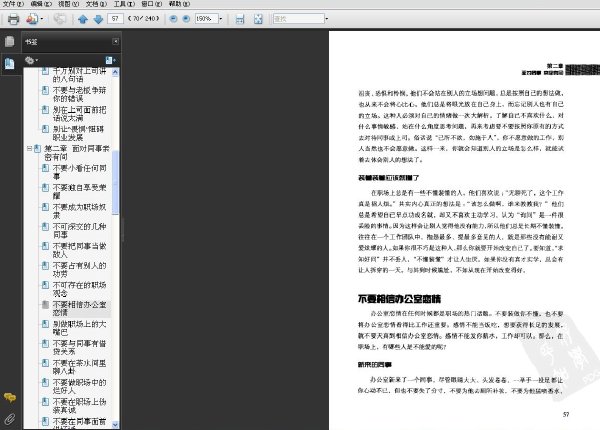The image size is (600, 430).
Task: Click the 查找 find text field
Action: tap(298, 18)
